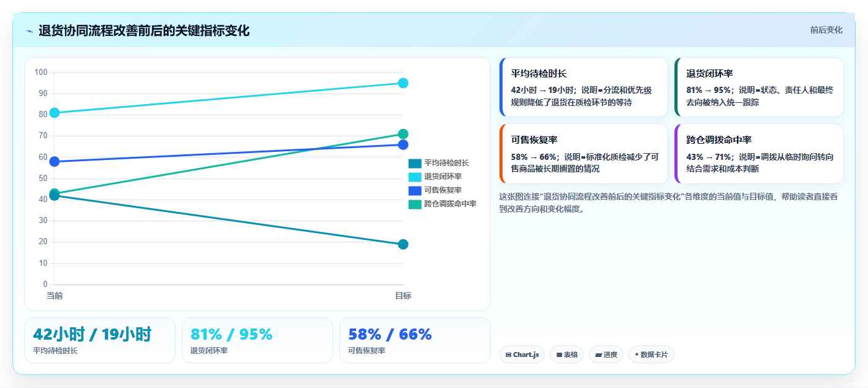This screenshot has height=388, width=868.
Task: Click the 当前 x-axis label
Action: coord(55,296)
